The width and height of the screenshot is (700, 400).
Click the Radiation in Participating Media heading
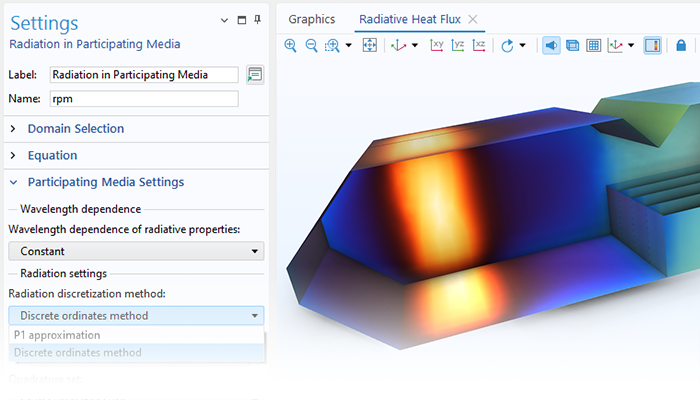(x=95, y=44)
